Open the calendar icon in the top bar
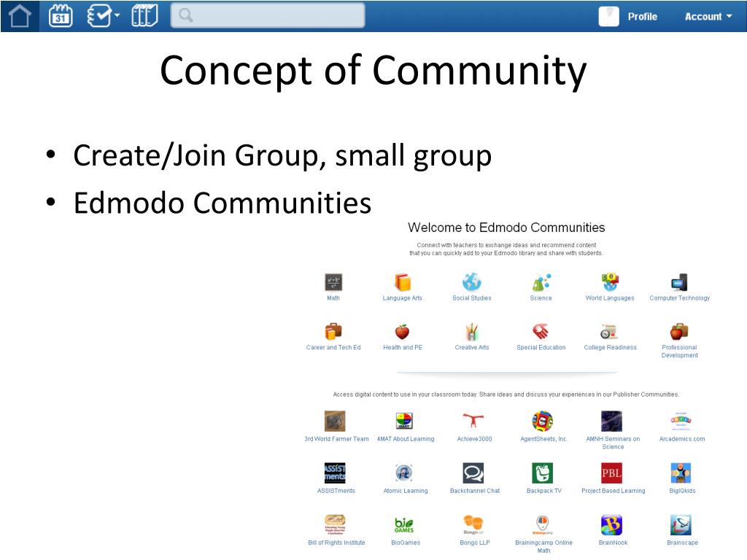The image size is (747, 560). 61,16
